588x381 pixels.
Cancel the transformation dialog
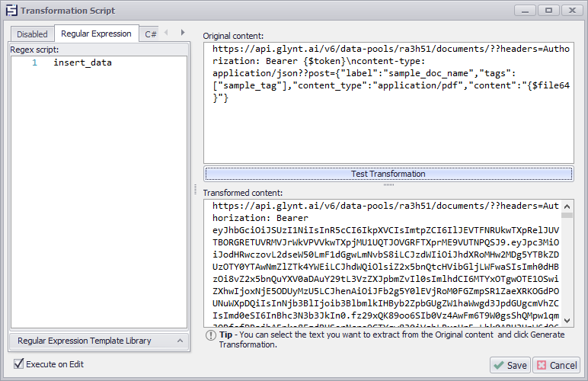tap(556, 365)
